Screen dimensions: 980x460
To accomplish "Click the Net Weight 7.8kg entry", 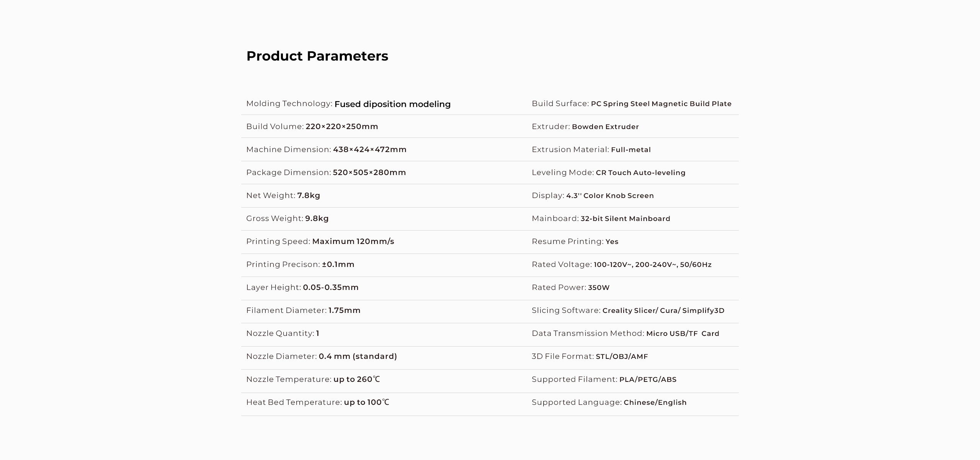I will [x=283, y=195].
